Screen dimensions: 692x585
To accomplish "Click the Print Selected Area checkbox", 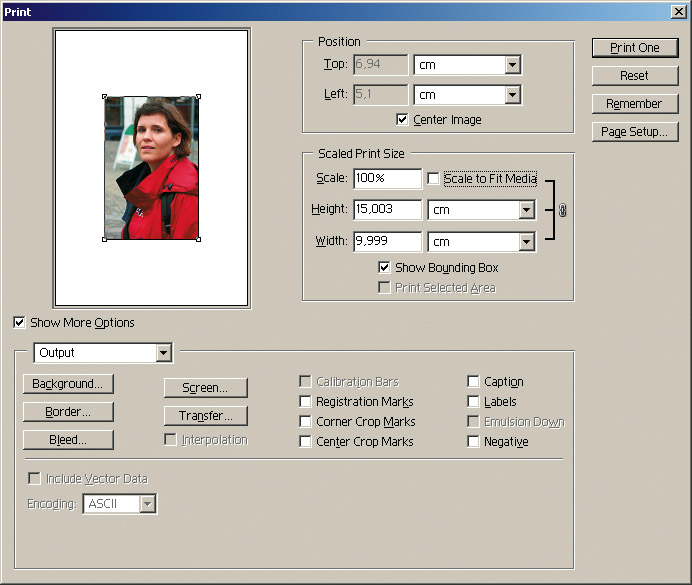I will 384,288.
